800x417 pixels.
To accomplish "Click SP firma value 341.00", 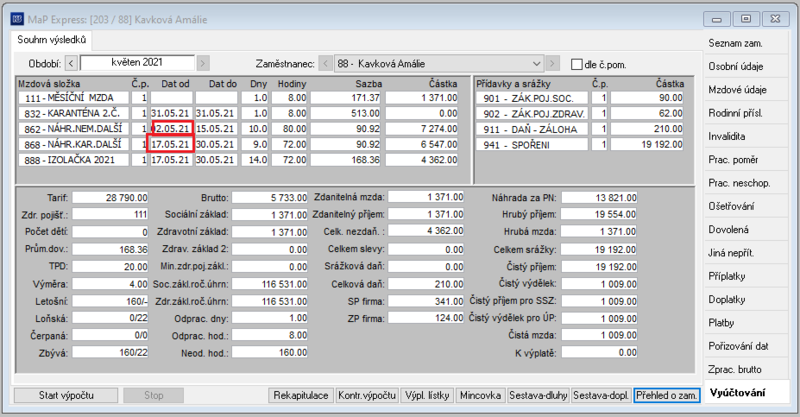I will point(426,301).
